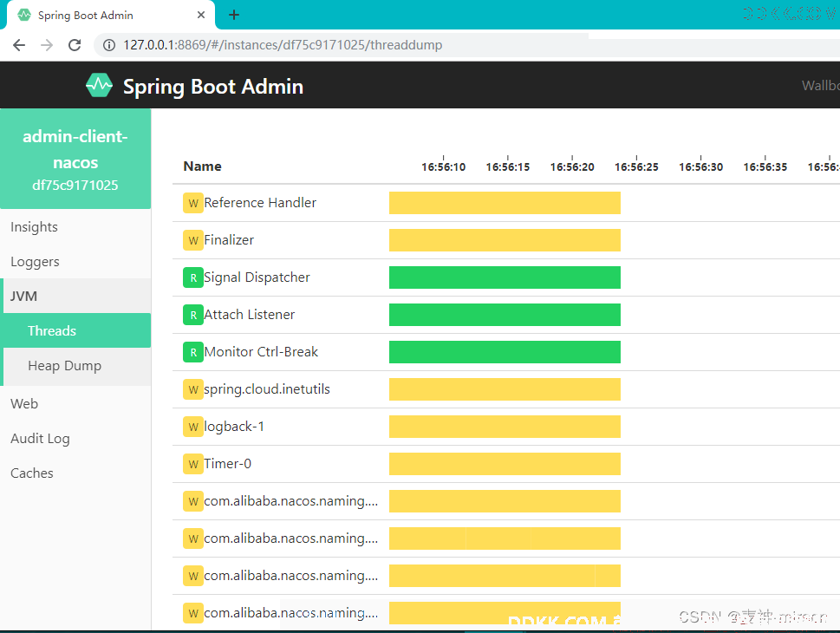The image size is (840, 633).
Task: Close the Spring Boot Admin tab
Action: point(201,15)
